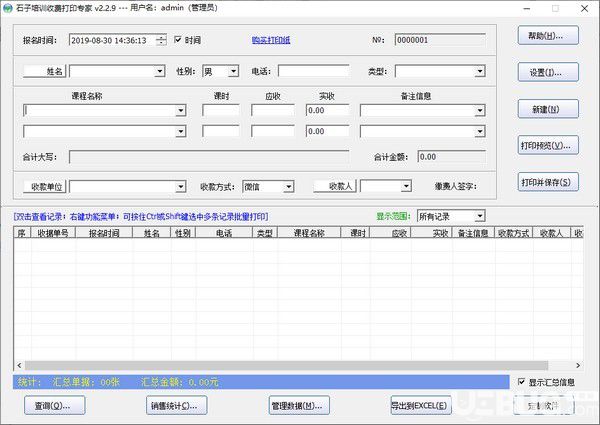
Task: Expand second row 备注信息 dropdown
Action: tap(480, 132)
